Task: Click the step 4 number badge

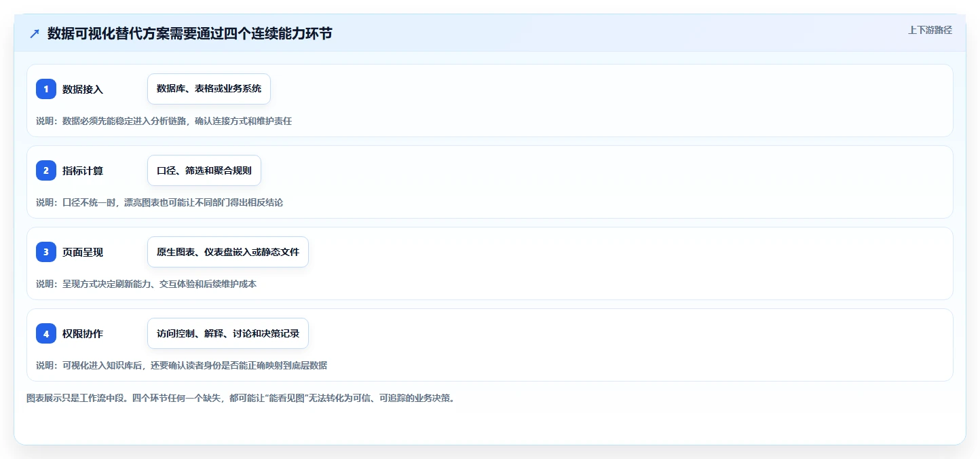Action: pos(46,333)
